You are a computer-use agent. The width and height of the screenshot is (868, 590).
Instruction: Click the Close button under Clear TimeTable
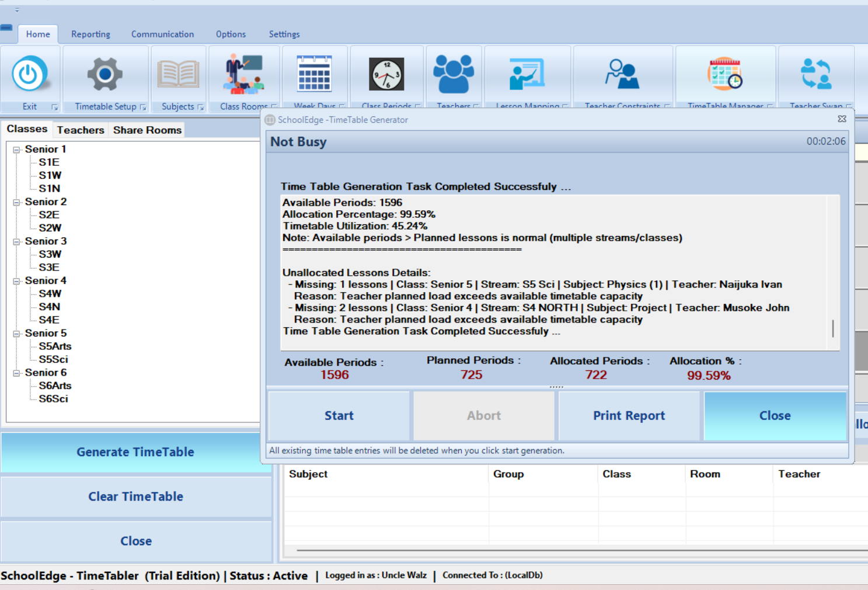(x=135, y=541)
